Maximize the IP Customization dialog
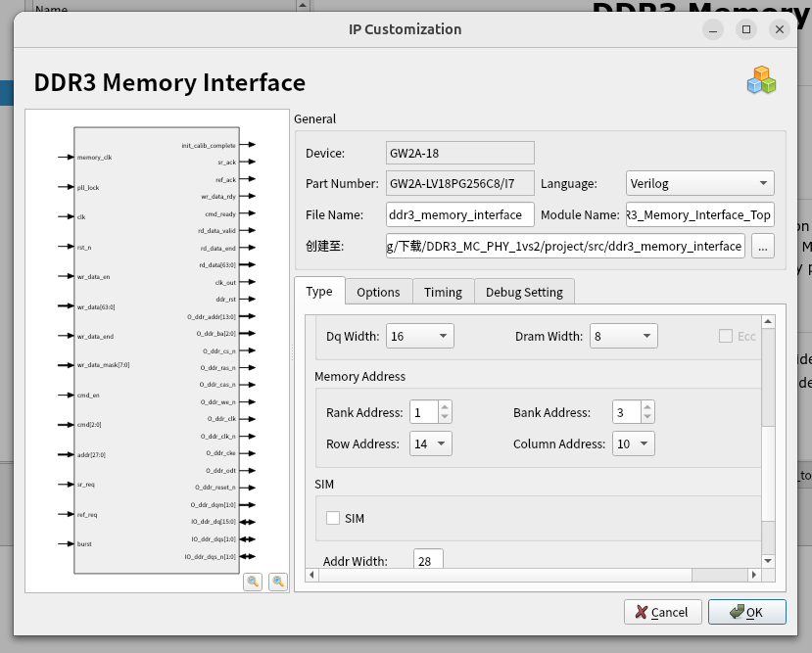 [746, 29]
